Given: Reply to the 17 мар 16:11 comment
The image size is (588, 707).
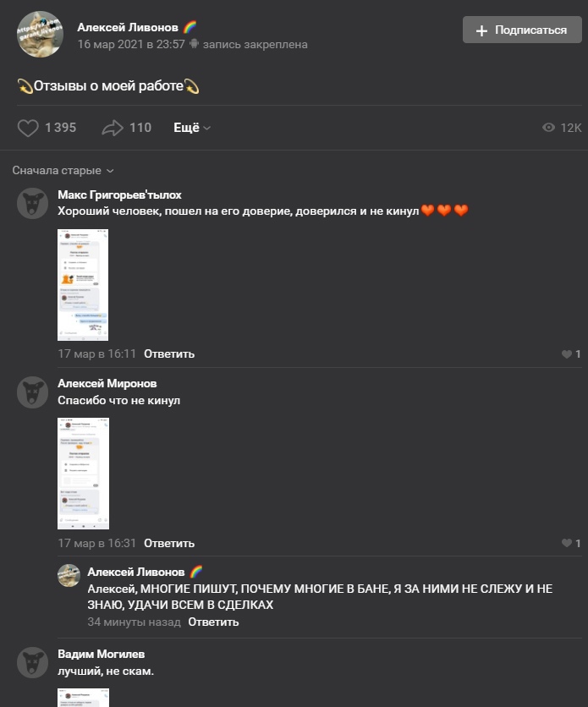Looking at the screenshot, I should (x=169, y=354).
